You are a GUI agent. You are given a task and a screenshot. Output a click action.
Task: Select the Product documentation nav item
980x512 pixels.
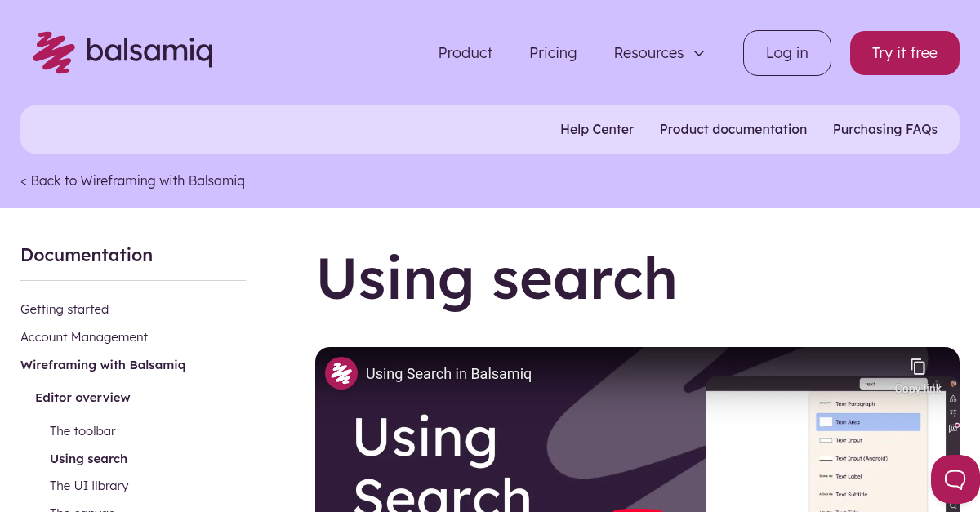(x=733, y=129)
